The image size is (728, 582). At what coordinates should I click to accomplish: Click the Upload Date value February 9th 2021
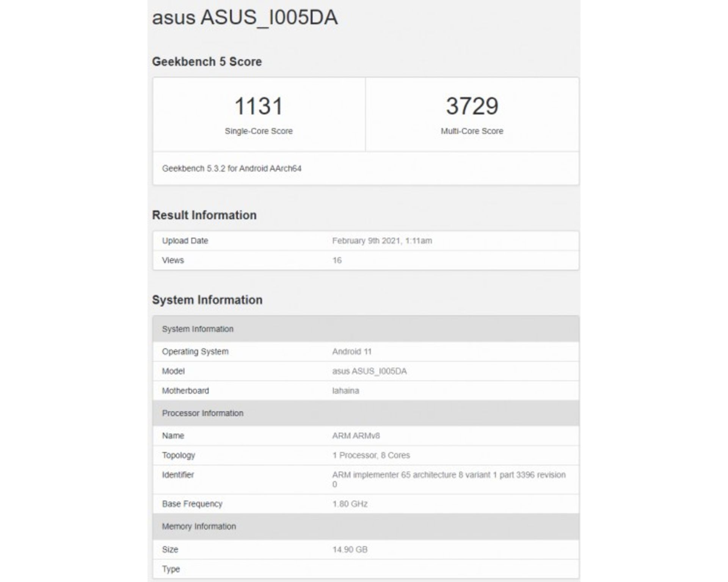tap(382, 241)
